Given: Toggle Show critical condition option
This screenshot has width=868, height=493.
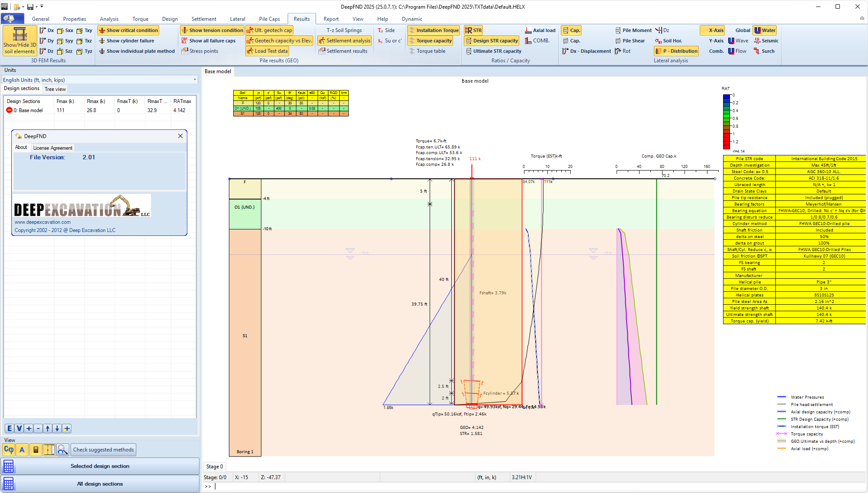Looking at the screenshot, I should tap(128, 30).
